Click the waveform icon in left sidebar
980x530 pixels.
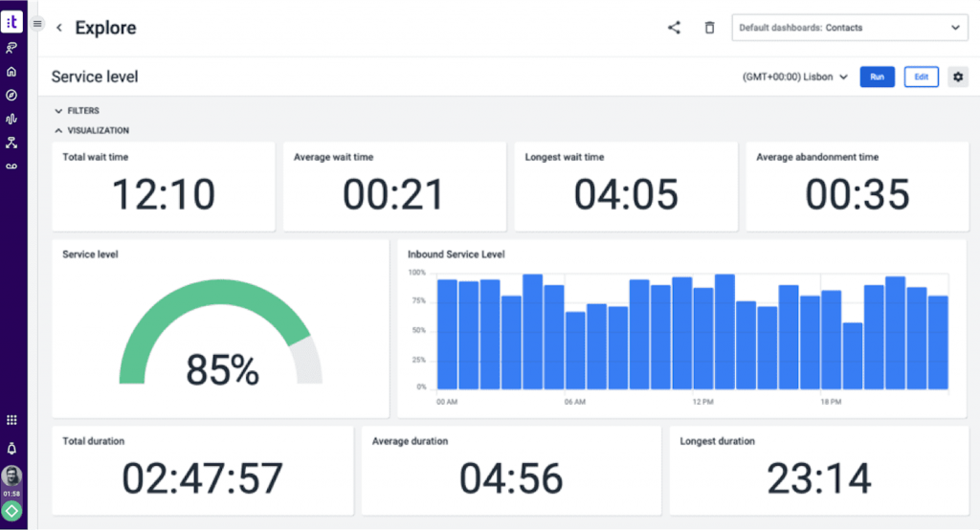point(11,120)
